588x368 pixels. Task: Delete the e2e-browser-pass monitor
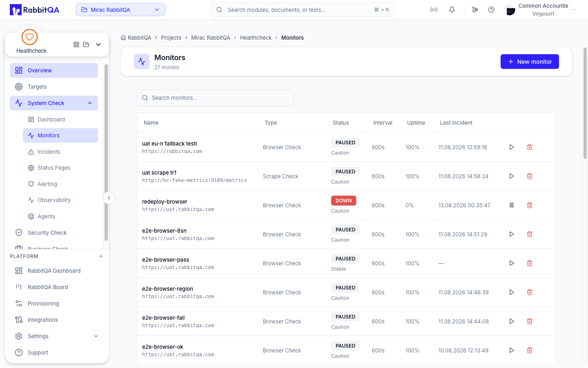pos(530,263)
